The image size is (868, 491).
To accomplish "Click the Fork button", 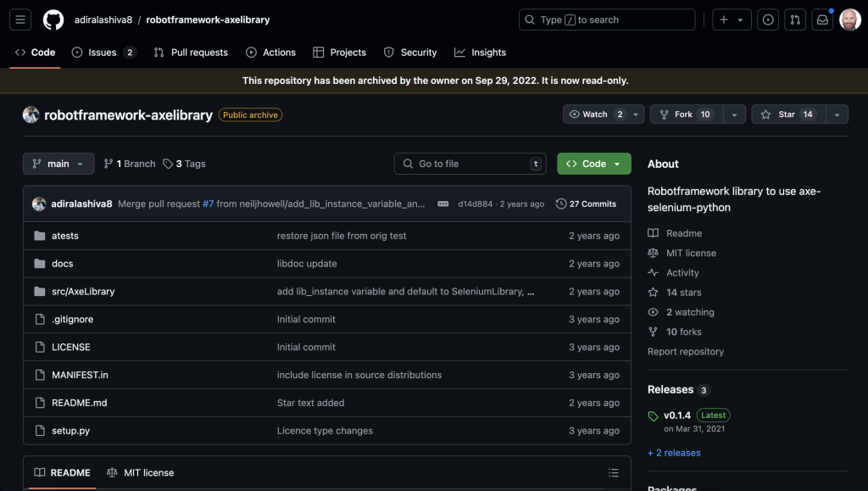I will pyautogui.click(x=687, y=114).
